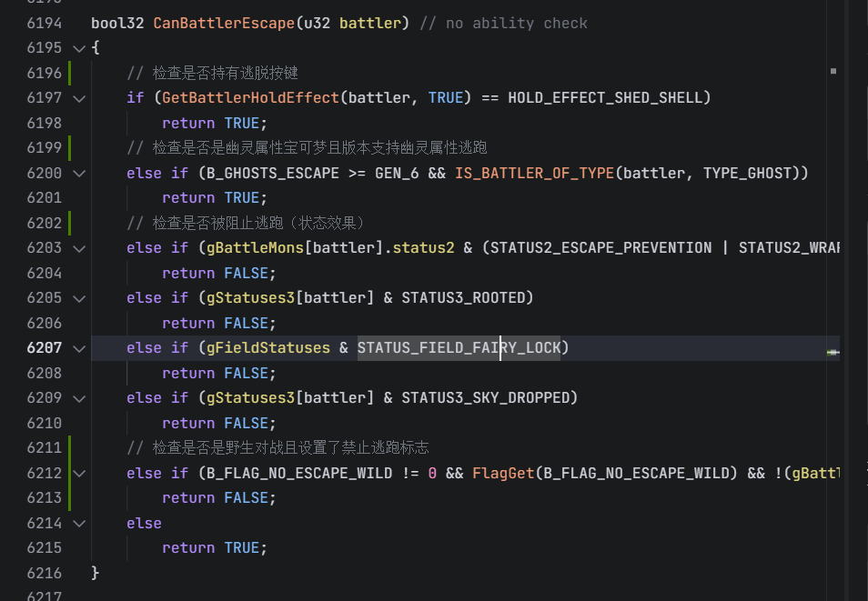Fold the STATUS3_SKY_DROPPED block at line 6209
Image resolution: width=868 pixels, height=601 pixels.
tap(78, 398)
